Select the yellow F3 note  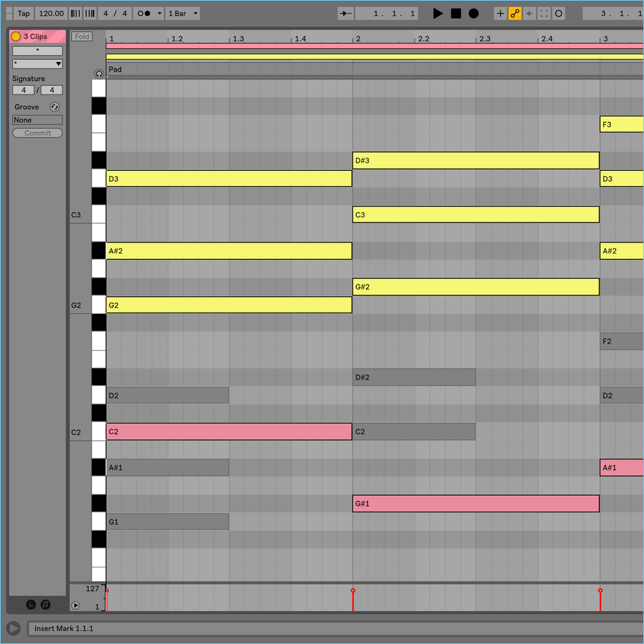[622, 125]
